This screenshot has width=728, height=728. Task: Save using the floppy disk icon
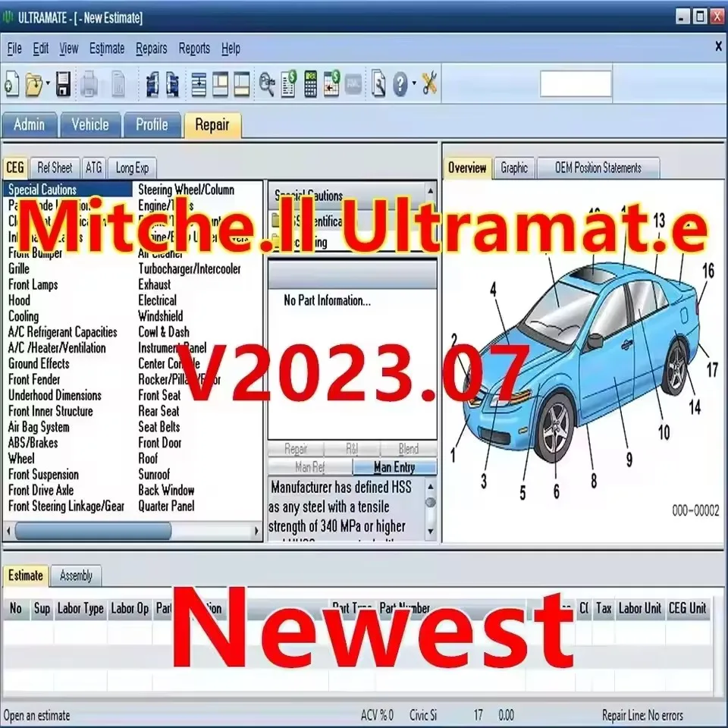click(63, 84)
